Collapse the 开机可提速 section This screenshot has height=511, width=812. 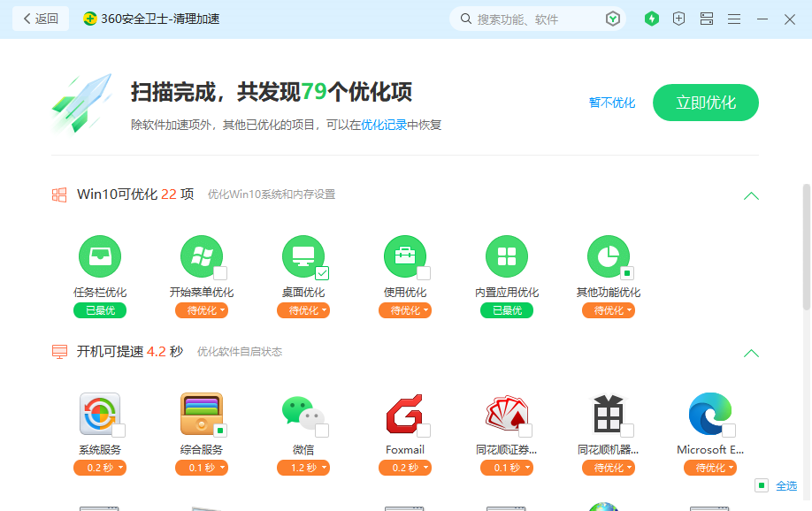click(751, 353)
